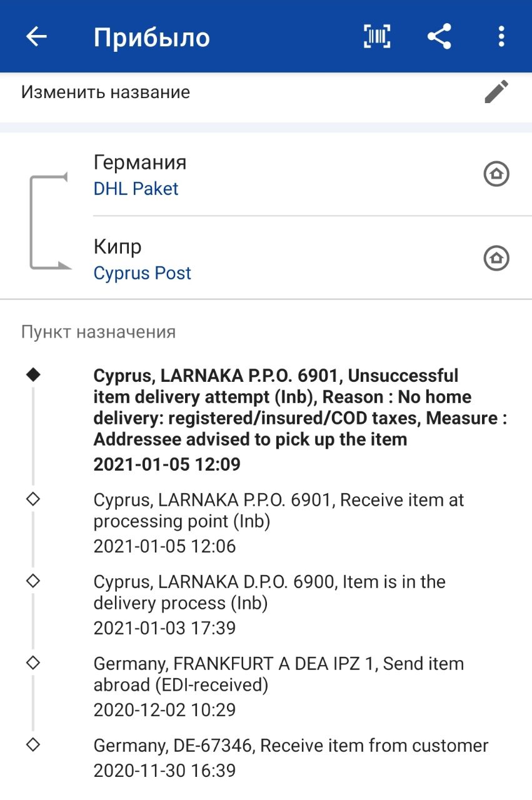Tap the marker for FRANKFURT send abroad event
This screenshot has width=532, height=800.
(33, 662)
